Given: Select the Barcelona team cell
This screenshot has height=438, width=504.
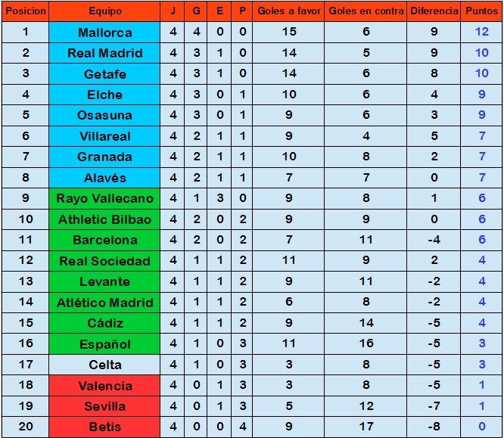Looking at the screenshot, I should [104, 240].
